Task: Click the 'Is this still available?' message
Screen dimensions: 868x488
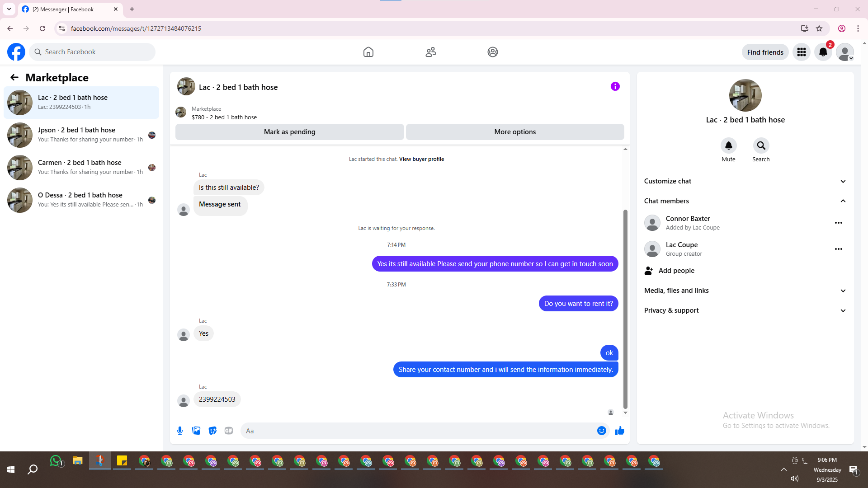Action: [x=229, y=188]
